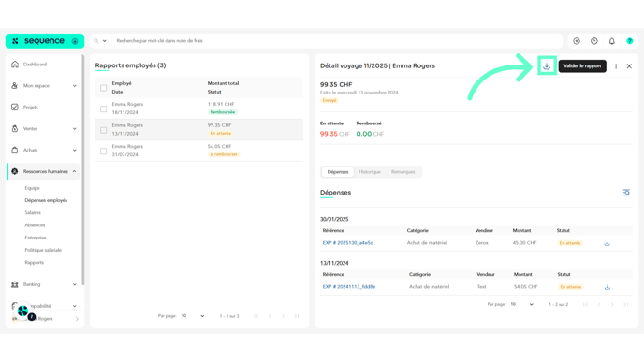Expand the Mon espace menu chevron
644x362 pixels.
click(x=74, y=86)
